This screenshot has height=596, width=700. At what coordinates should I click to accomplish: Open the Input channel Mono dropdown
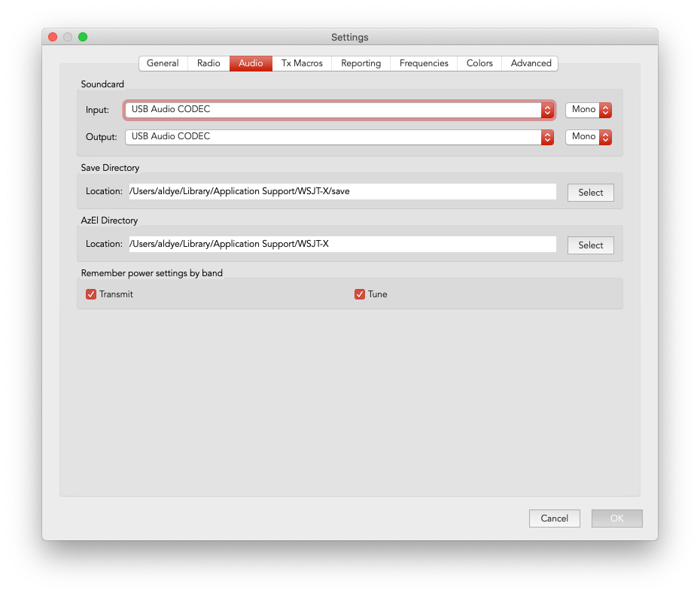pyautogui.click(x=589, y=110)
